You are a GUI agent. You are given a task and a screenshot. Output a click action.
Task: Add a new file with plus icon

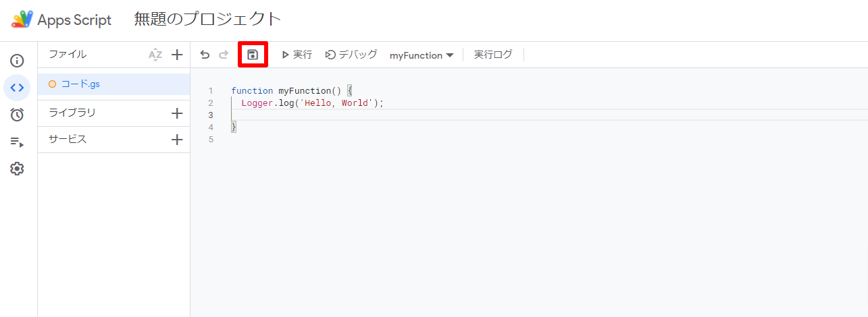tap(177, 55)
